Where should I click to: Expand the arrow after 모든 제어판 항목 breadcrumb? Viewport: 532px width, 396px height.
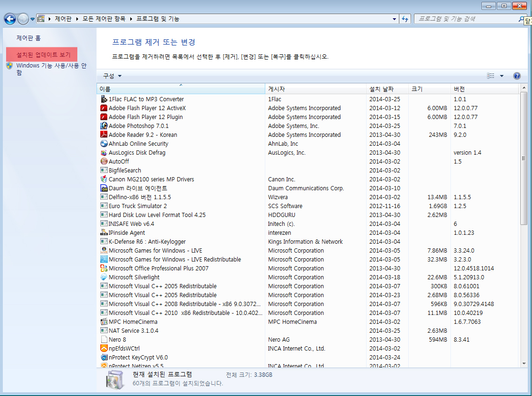[x=131, y=19]
